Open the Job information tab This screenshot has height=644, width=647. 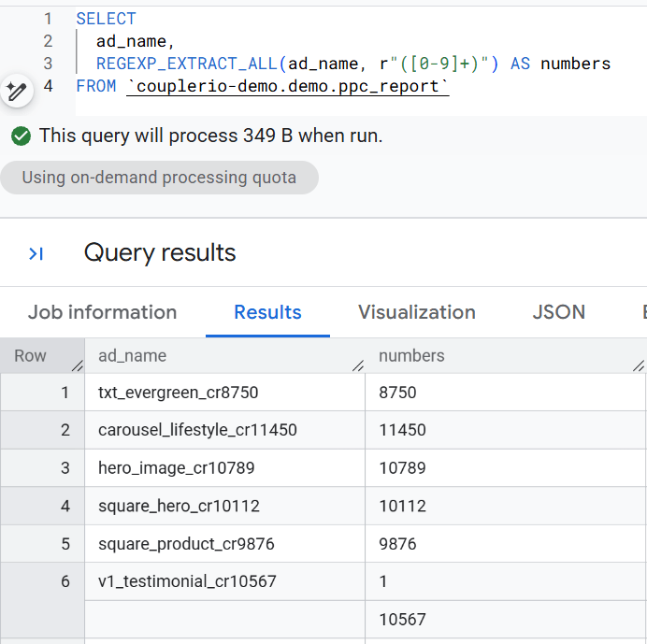102,312
